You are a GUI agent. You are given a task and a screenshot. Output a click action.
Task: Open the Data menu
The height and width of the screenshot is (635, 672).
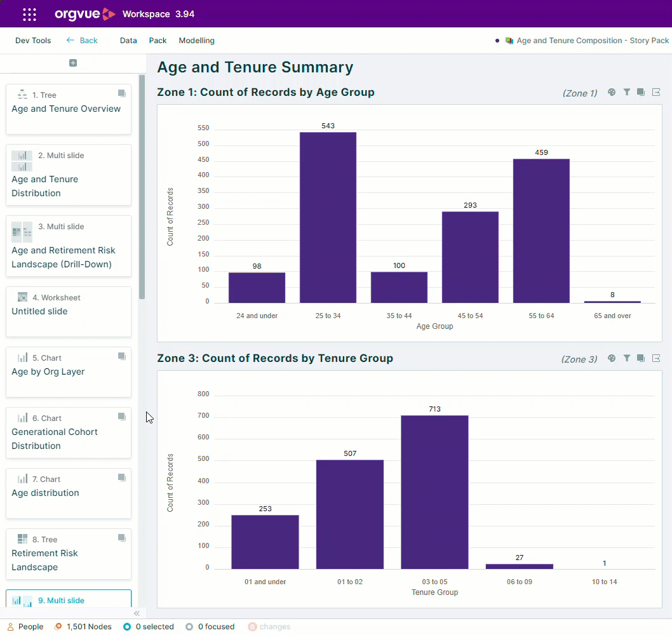tap(128, 40)
